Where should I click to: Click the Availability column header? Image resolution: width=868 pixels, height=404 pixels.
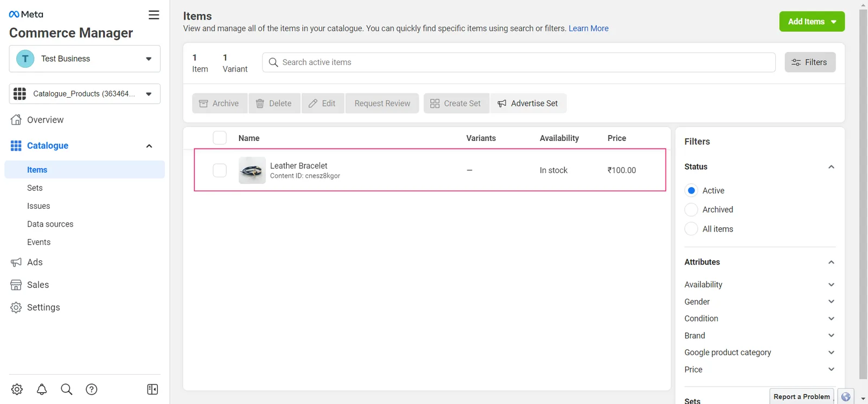[x=559, y=138]
